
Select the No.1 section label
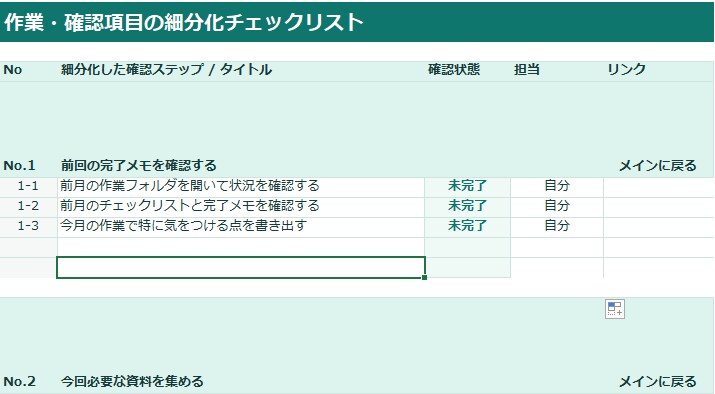point(19,166)
